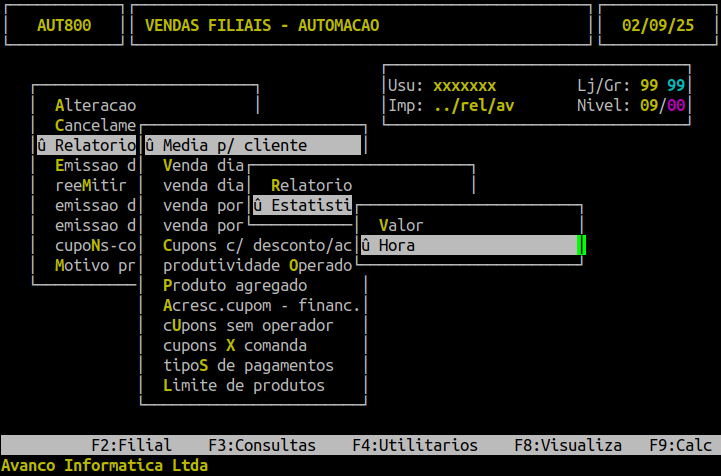
Task: Select the first venda por entry beside Estatisti
Action: 203,206
